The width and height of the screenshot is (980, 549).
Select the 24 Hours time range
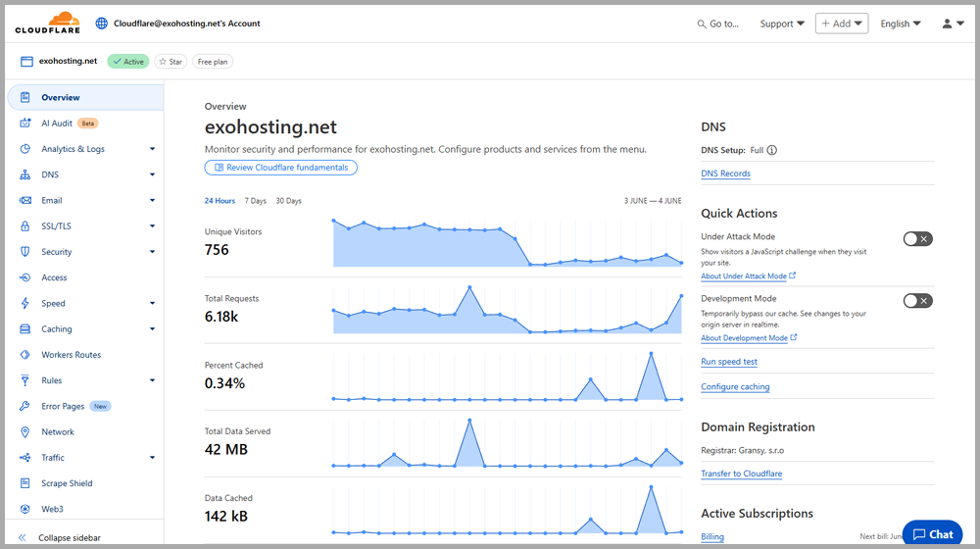click(x=220, y=201)
